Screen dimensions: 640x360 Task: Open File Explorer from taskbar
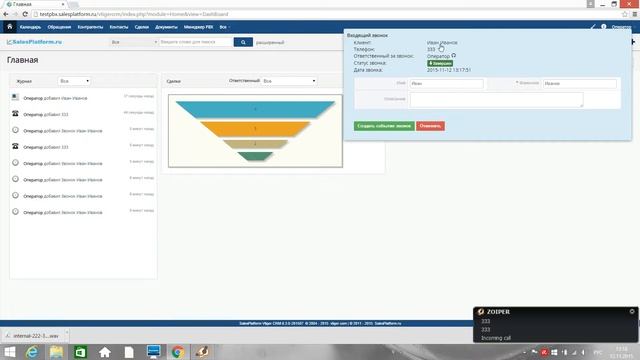[56, 352]
